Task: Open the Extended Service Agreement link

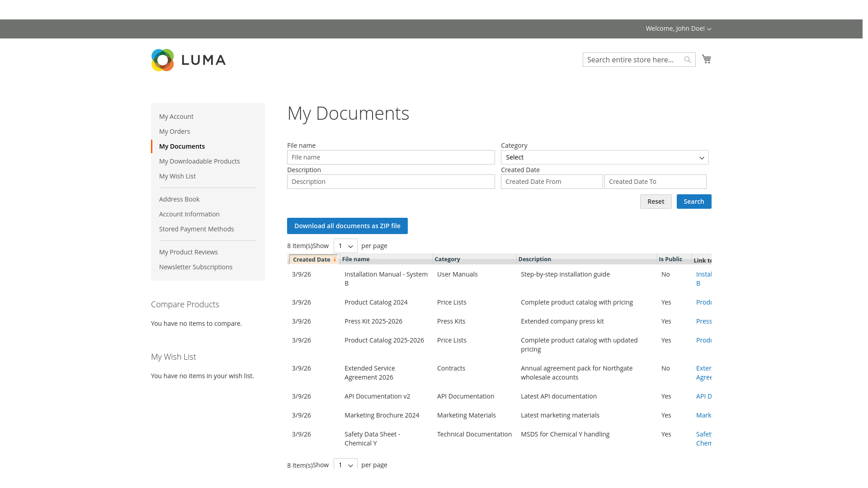Action: pos(704,373)
